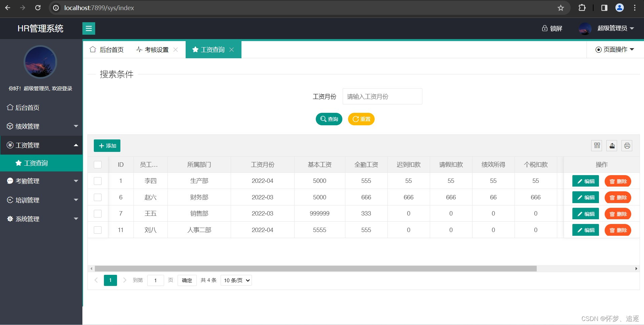Delete the 王五 salary record
The width and height of the screenshot is (644, 325).
point(618,214)
